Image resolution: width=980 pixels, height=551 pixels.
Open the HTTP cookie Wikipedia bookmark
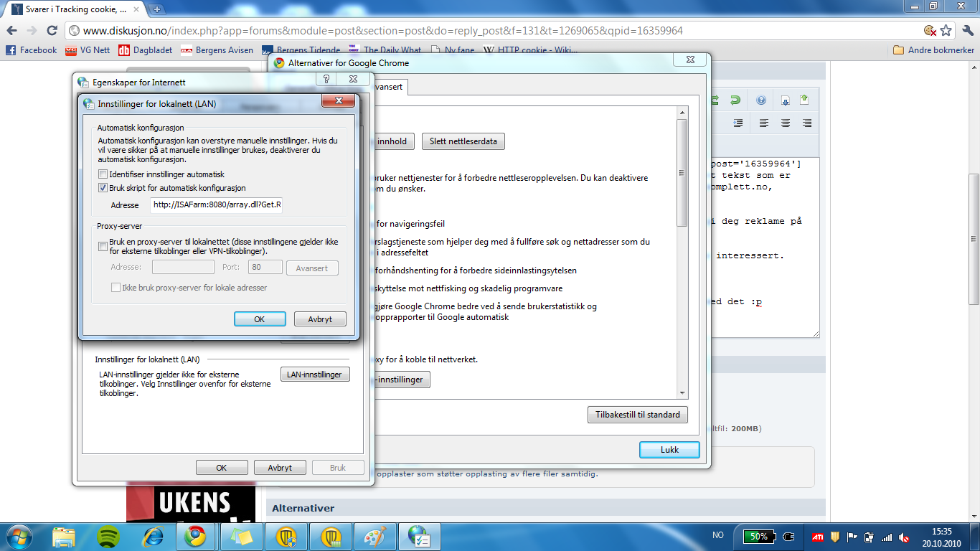[x=530, y=50]
